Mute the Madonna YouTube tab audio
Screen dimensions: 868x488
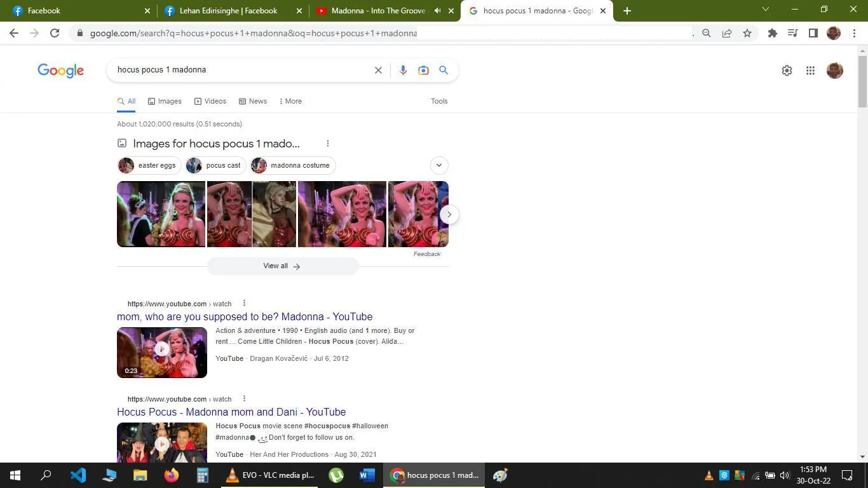click(437, 11)
